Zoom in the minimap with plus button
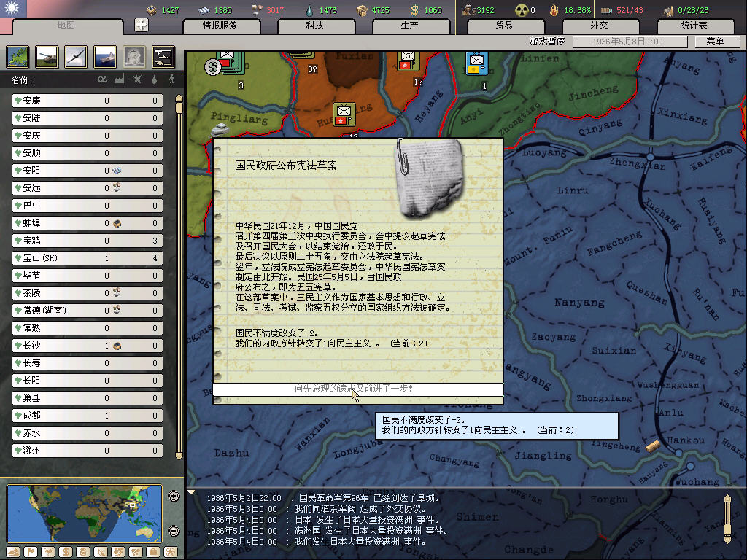The image size is (747, 560). point(174,496)
